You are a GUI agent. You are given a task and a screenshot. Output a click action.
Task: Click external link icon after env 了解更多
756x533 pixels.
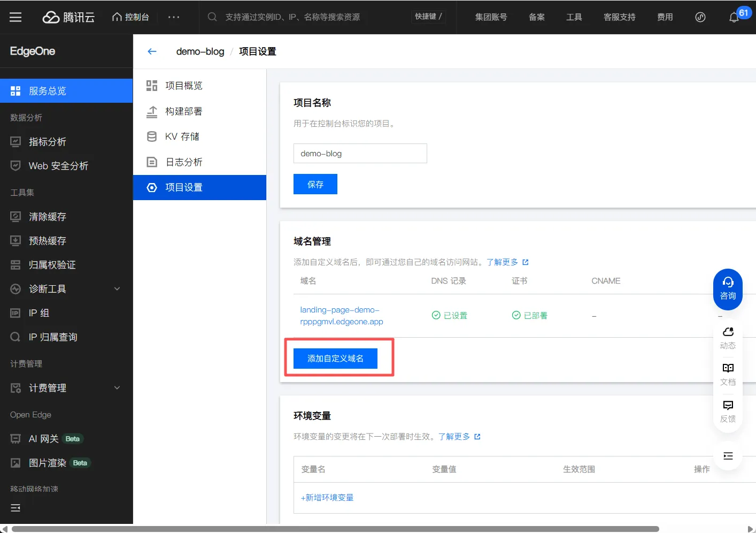click(x=477, y=437)
